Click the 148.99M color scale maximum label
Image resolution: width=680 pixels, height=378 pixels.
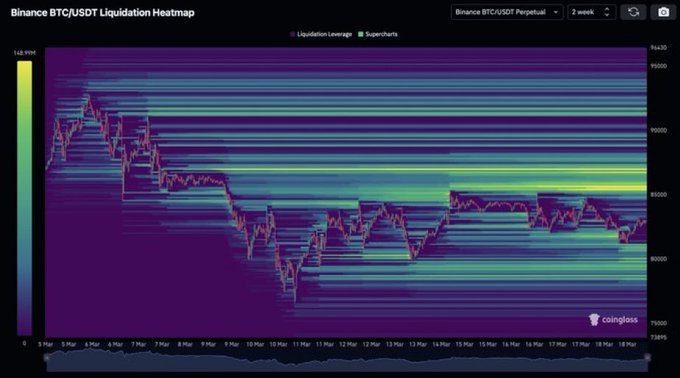(24, 53)
